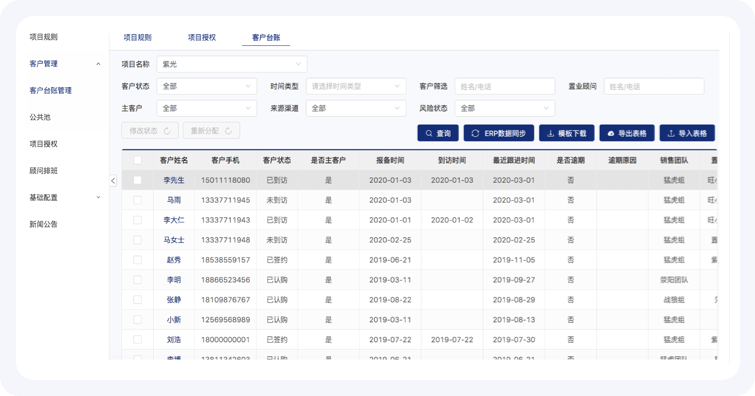Click the 报备时间 column header
755x396 pixels.
[x=390, y=160]
